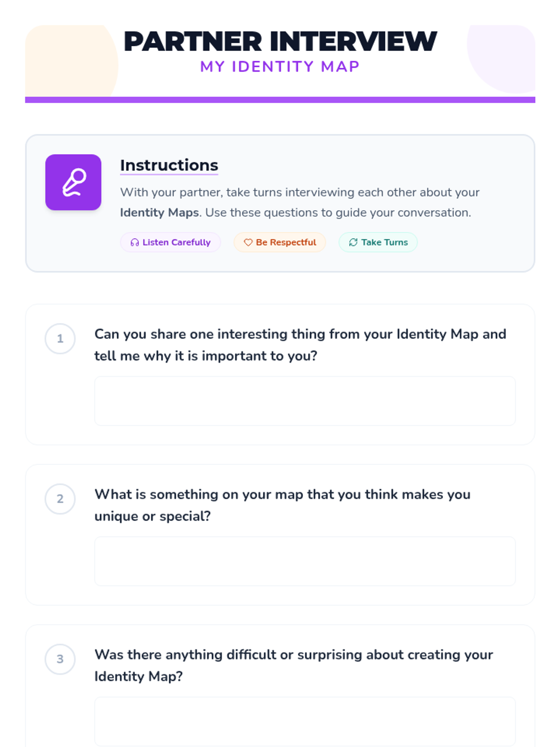Click the purple microphone icon
This screenshot has width=560, height=747.
coord(73,182)
